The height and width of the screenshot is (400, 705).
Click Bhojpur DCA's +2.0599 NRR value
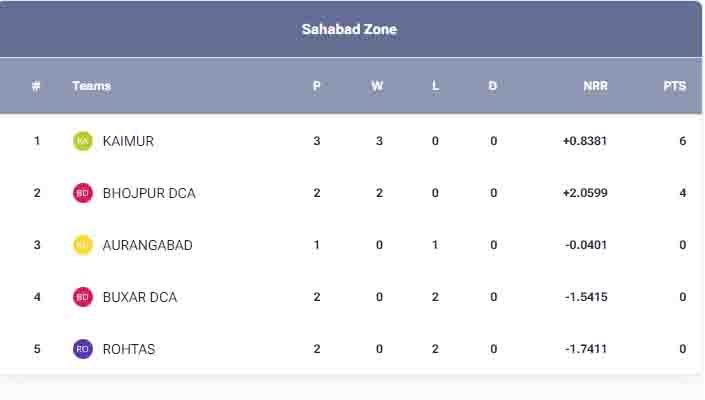585,193
